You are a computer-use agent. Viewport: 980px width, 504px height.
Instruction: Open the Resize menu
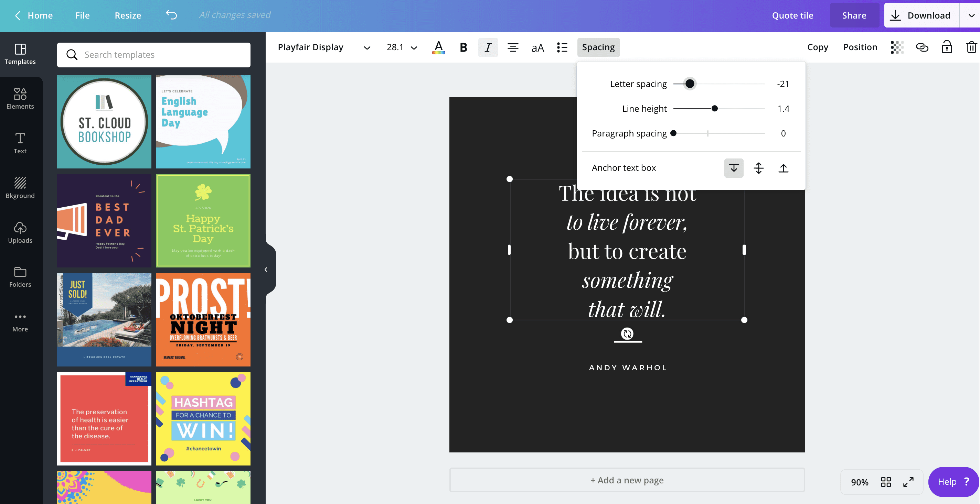click(128, 15)
